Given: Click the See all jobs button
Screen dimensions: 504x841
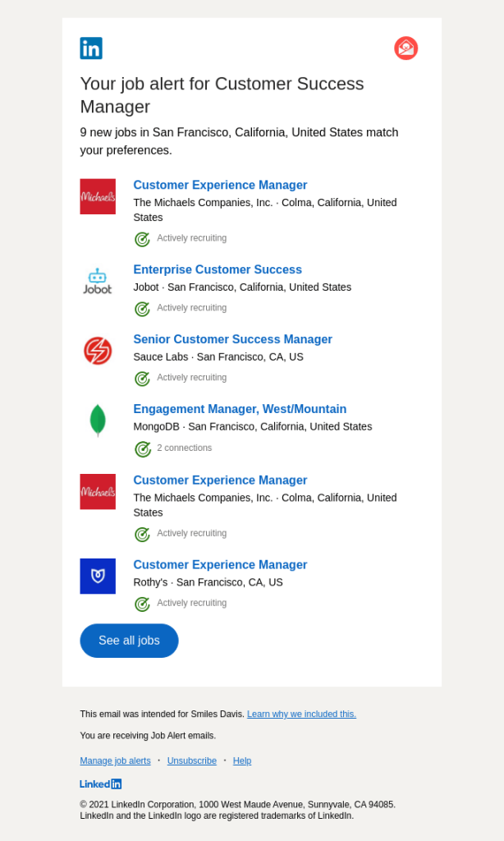Looking at the screenshot, I should (129, 641).
